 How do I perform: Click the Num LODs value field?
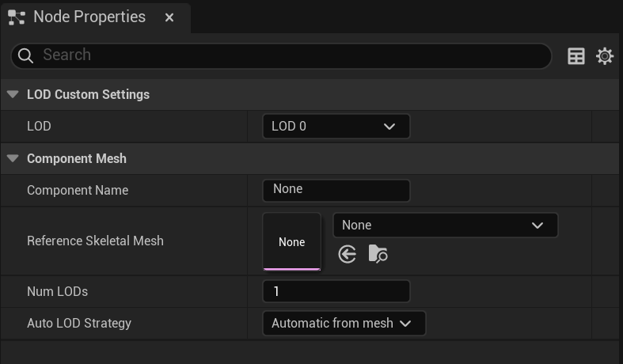point(336,291)
